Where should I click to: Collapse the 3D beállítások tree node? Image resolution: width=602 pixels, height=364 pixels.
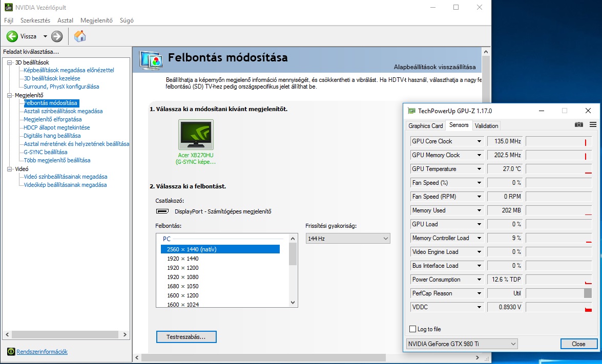tap(10, 62)
